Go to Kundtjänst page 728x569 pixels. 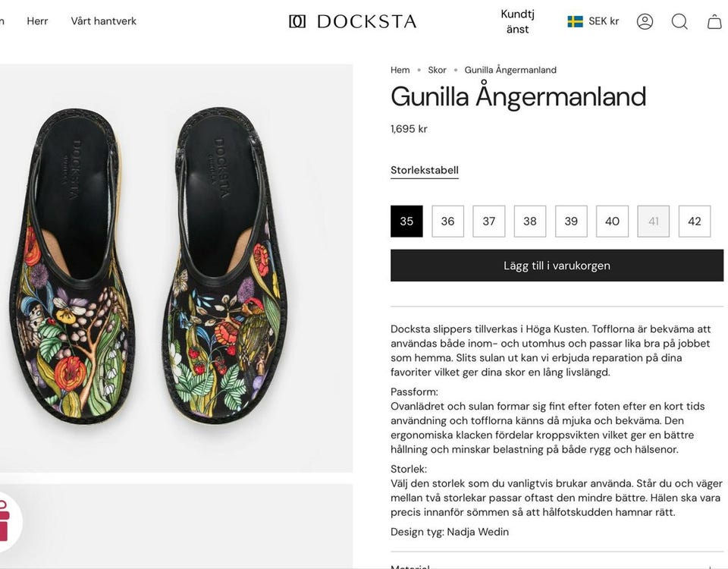tap(517, 21)
